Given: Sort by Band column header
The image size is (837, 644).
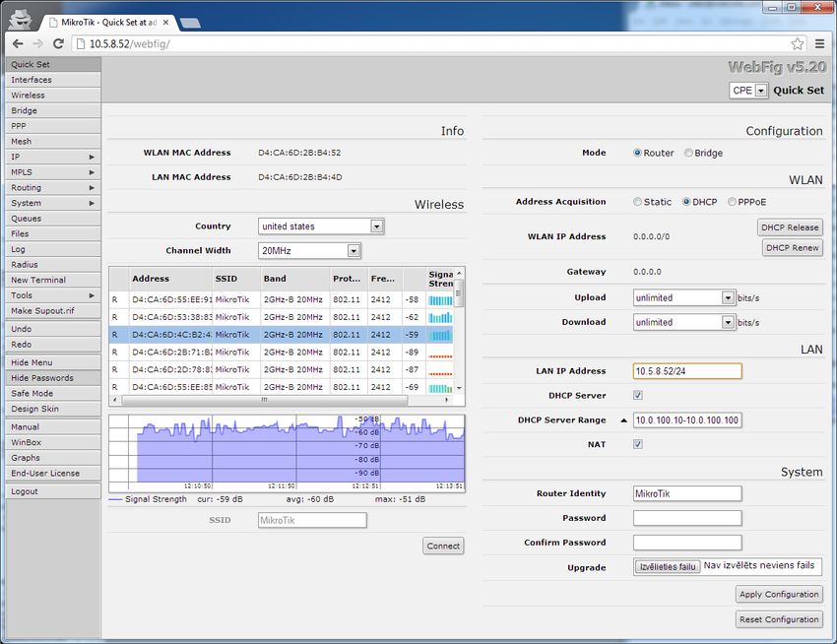Looking at the screenshot, I should click(x=295, y=279).
